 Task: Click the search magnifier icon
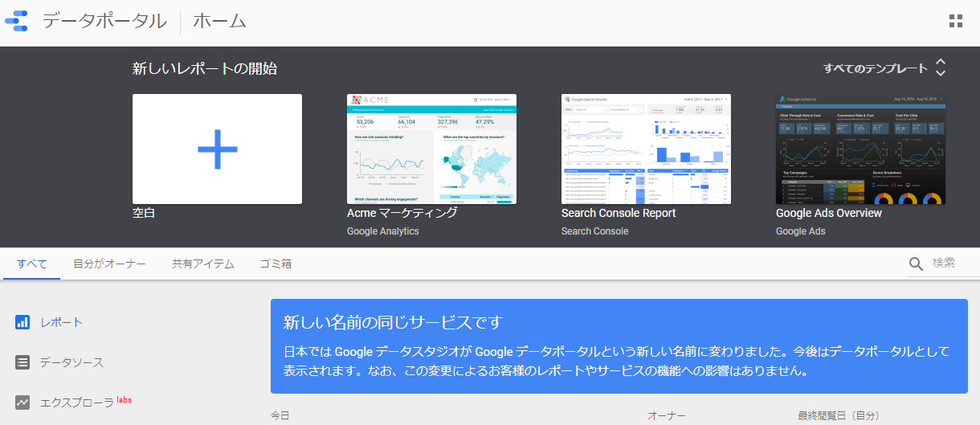[917, 264]
